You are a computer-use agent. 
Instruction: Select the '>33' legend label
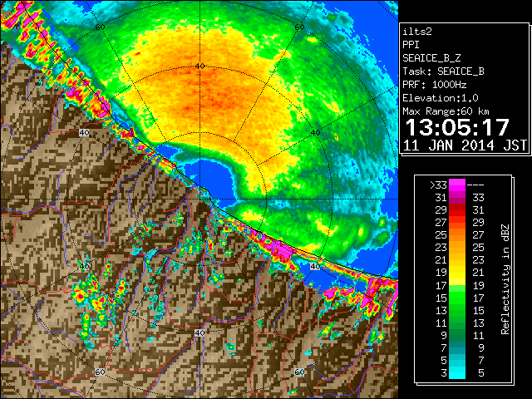438,185
